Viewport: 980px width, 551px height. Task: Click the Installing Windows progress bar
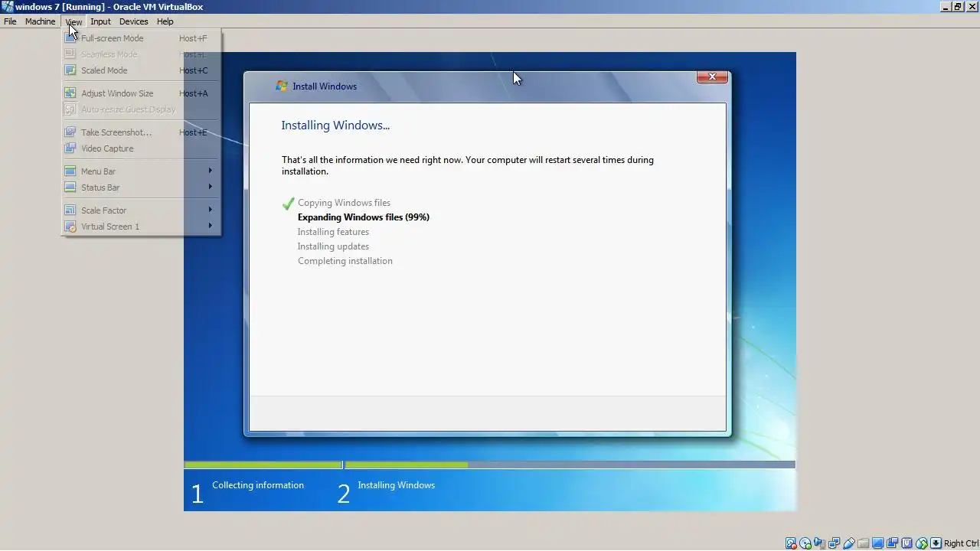pyautogui.click(x=570, y=465)
